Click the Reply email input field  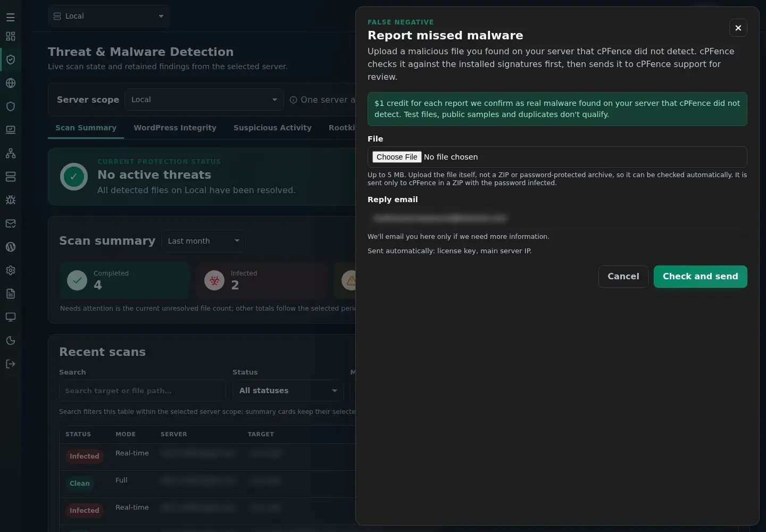click(x=557, y=218)
